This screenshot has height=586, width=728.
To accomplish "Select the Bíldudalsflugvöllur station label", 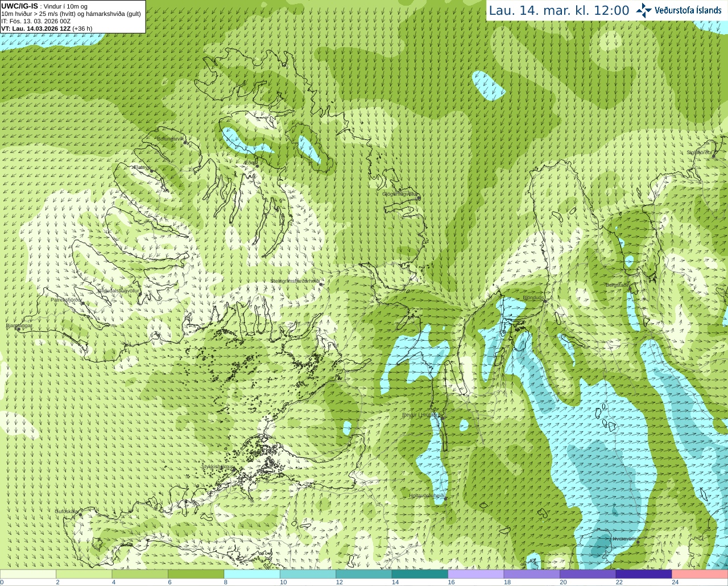I will [x=118, y=290].
